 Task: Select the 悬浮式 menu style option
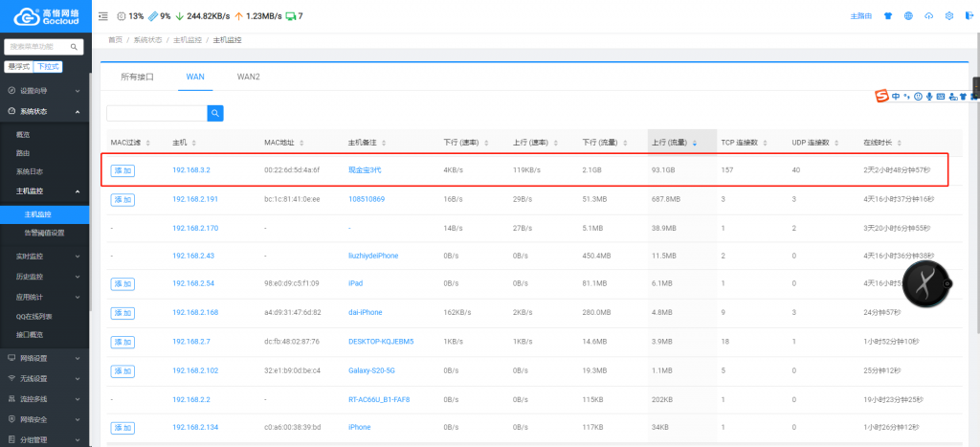pos(18,67)
